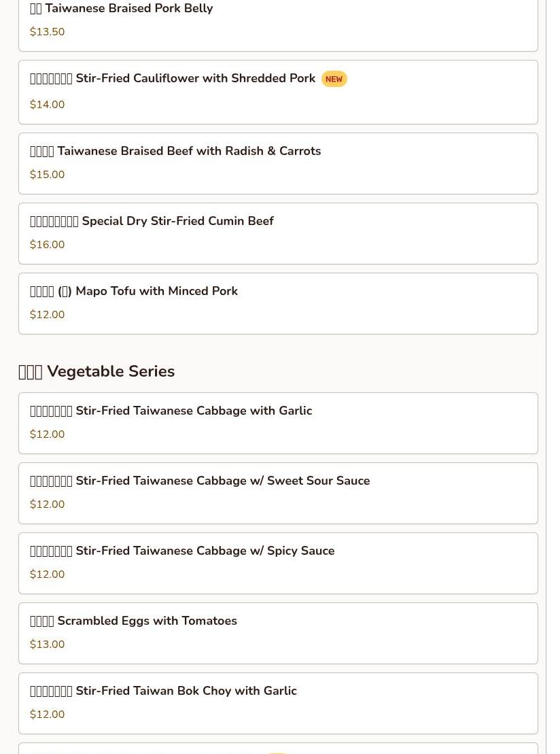Click the $14.00 cauliflower price

47,104
